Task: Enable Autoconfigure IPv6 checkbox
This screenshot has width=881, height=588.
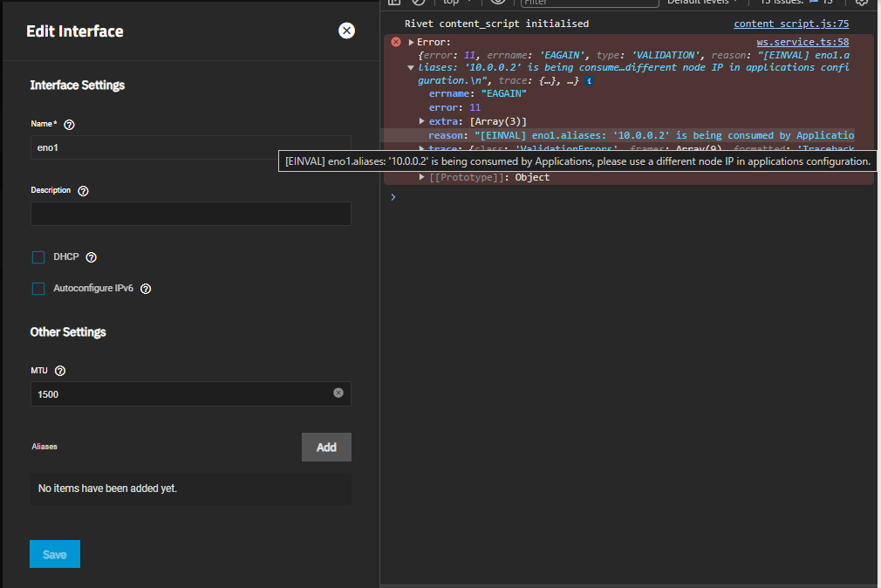Action: click(38, 289)
